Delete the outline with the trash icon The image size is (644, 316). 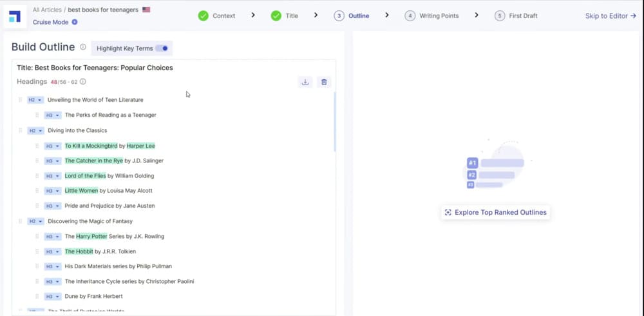tap(324, 83)
